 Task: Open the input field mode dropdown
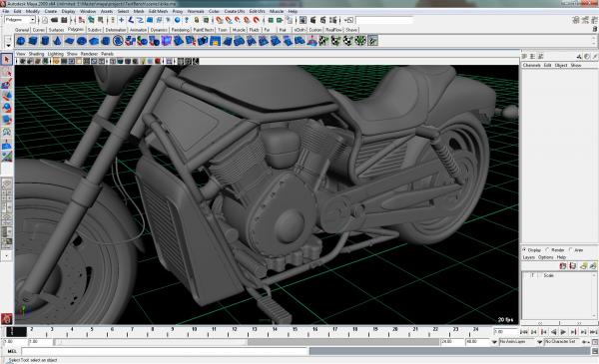point(348,20)
